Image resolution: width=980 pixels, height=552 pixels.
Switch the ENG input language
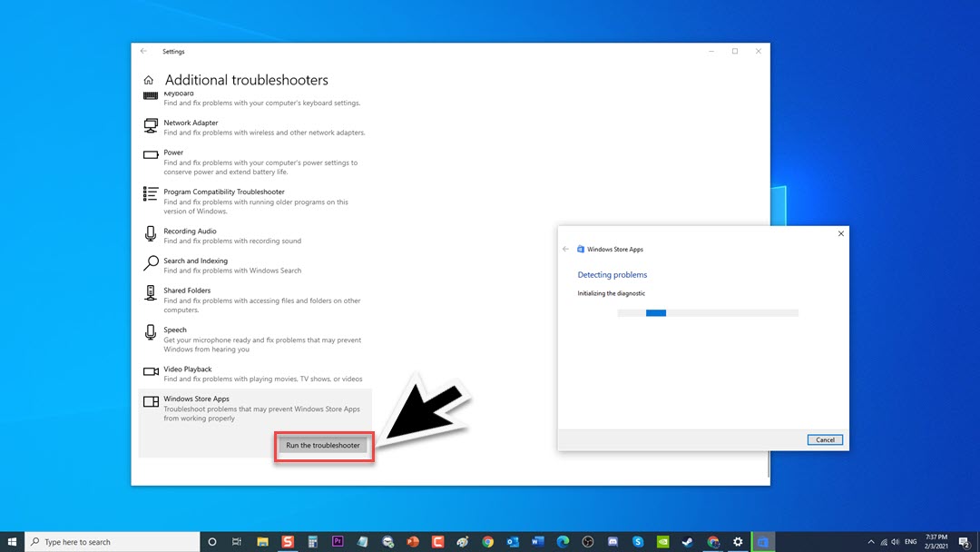(911, 542)
